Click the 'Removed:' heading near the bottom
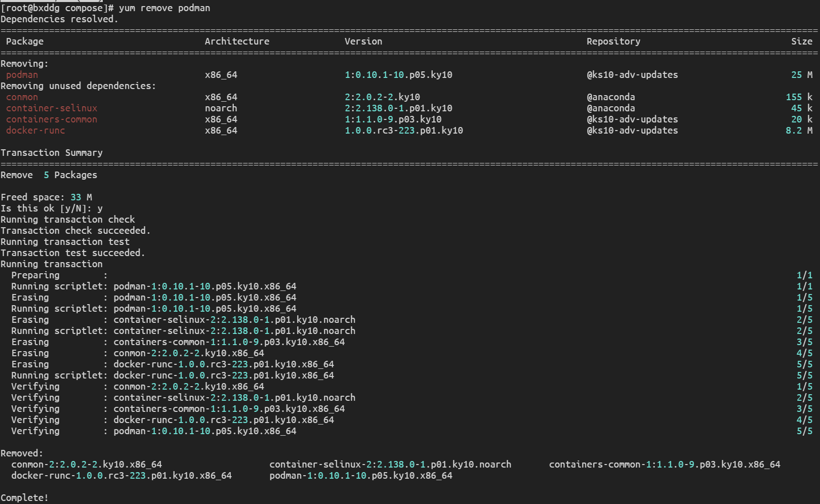820x504 pixels. click(x=22, y=453)
